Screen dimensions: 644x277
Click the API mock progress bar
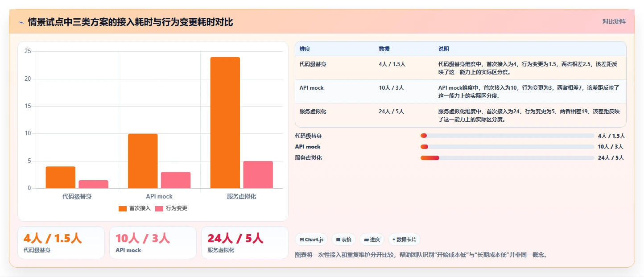(x=507, y=147)
